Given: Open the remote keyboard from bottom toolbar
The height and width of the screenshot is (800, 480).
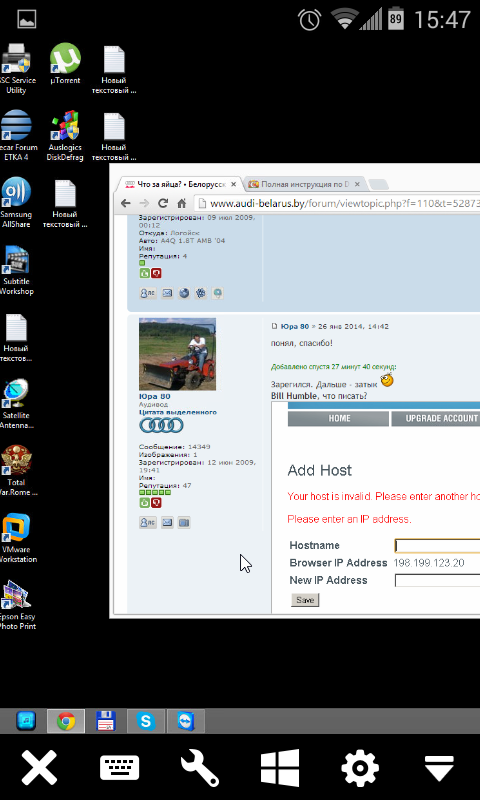Looking at the screenshot, I should (119, 767).
